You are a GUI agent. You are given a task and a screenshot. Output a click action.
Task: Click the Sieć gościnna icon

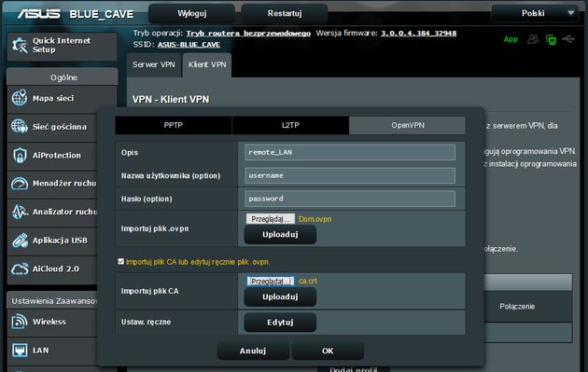(19, 126)
